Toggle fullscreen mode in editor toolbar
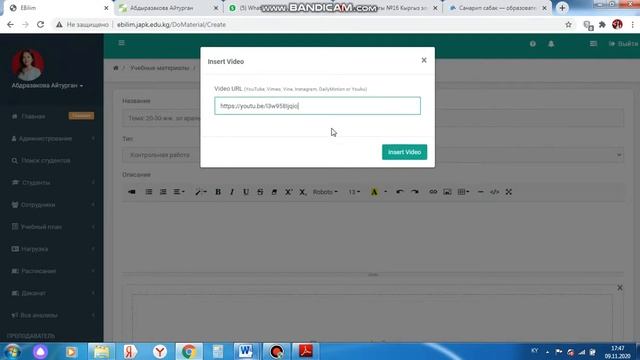The width and height of the screenshot is (640, 360). coord(509,192)
